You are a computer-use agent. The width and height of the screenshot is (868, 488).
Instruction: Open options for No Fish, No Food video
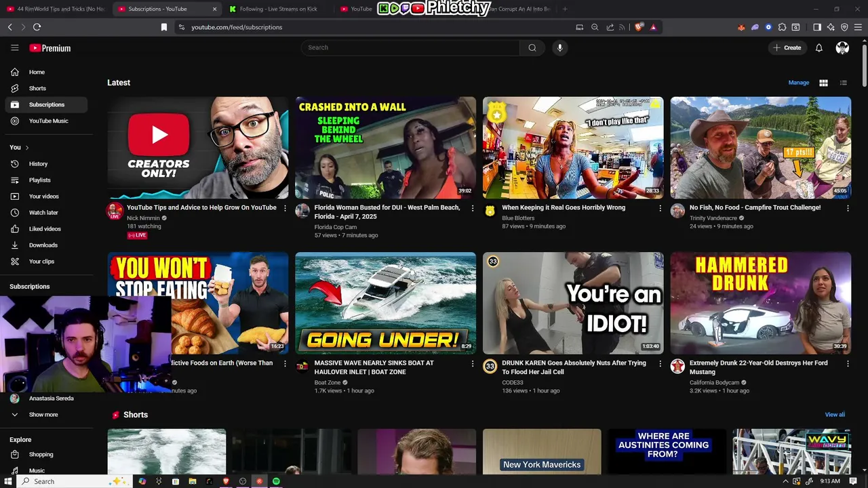coord(848,208)
